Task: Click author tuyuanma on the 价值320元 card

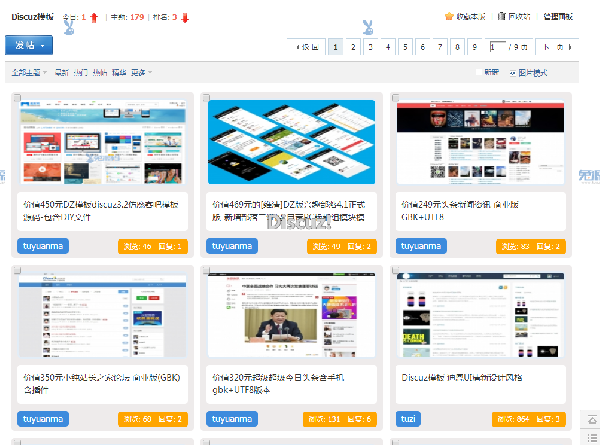Action: [232, 419]
